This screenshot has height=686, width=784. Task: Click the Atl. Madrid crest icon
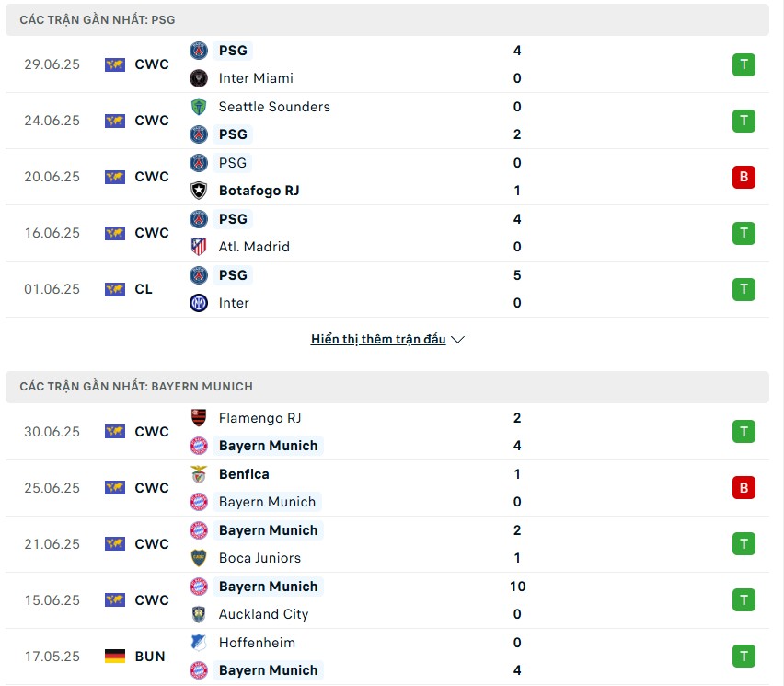pyautogui.click(x=199, y=247)
